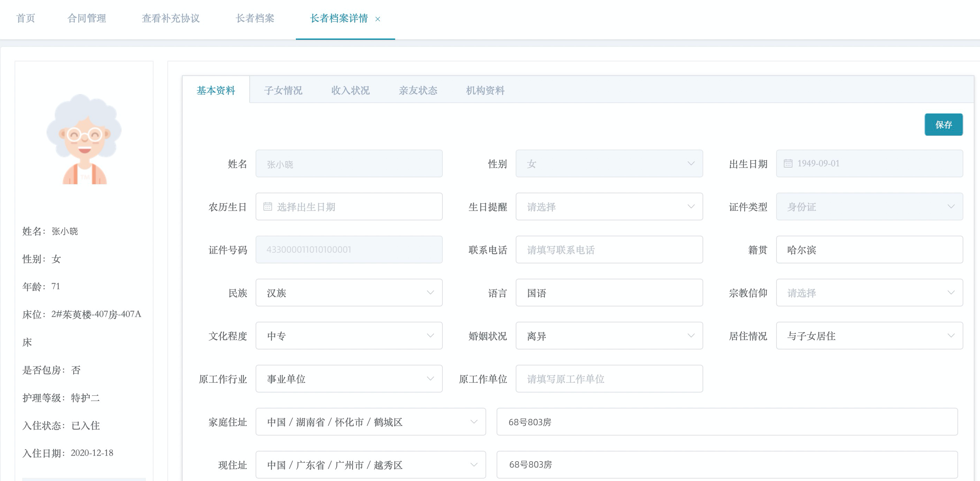Switch to 合同管理 tab
Viewport: 980px width, 481px height.
87,18
